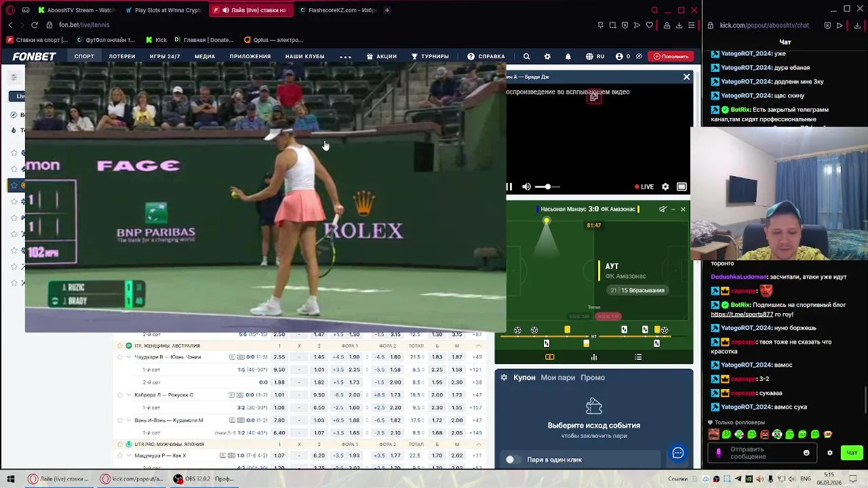Open the site search magnifier icon
868x488 pixels.
click(526, 56)
